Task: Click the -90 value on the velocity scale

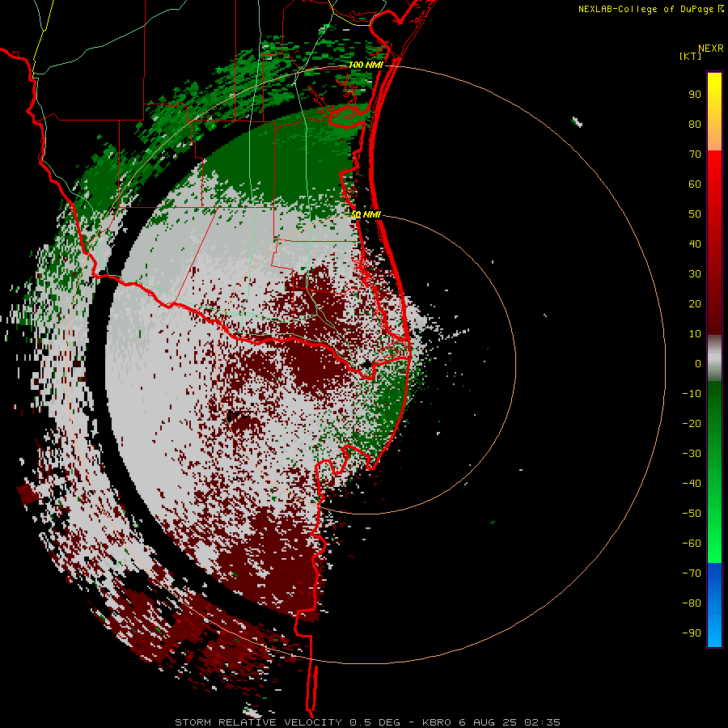Action: coord(692,633)
